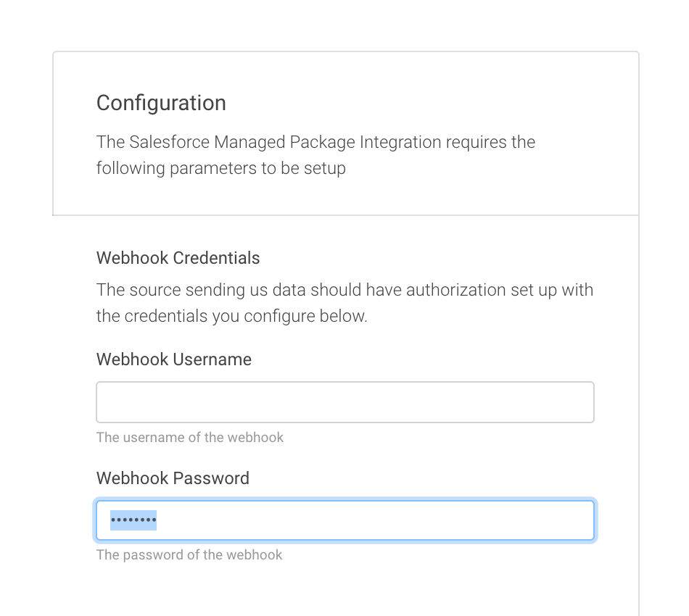The width and height of the screenshot is (689, 616).
Task: Click the word 'Username' in field label
Action: click(x=213, y=359)
